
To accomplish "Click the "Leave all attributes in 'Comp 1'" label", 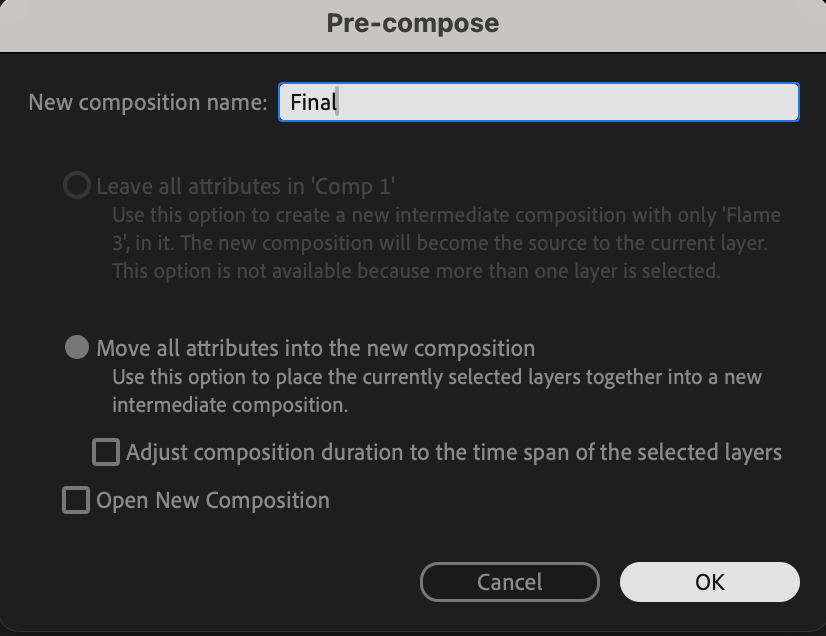I will point(246,186).
